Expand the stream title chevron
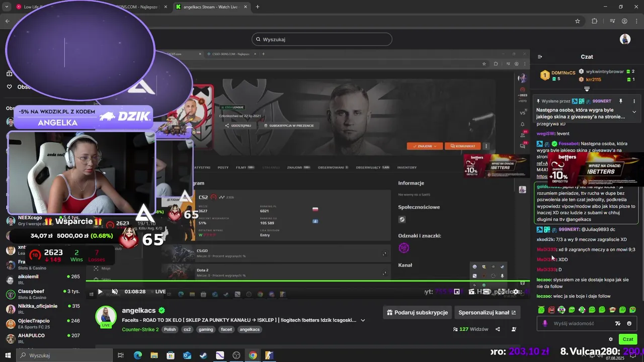The image size is (644, 362). click(x=363, y=320)
